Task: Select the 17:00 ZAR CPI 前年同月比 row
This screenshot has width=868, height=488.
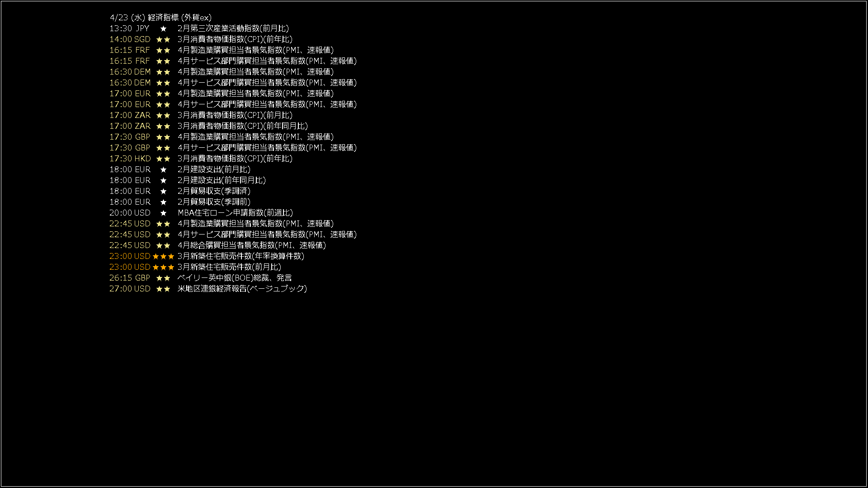Action: 208,126
